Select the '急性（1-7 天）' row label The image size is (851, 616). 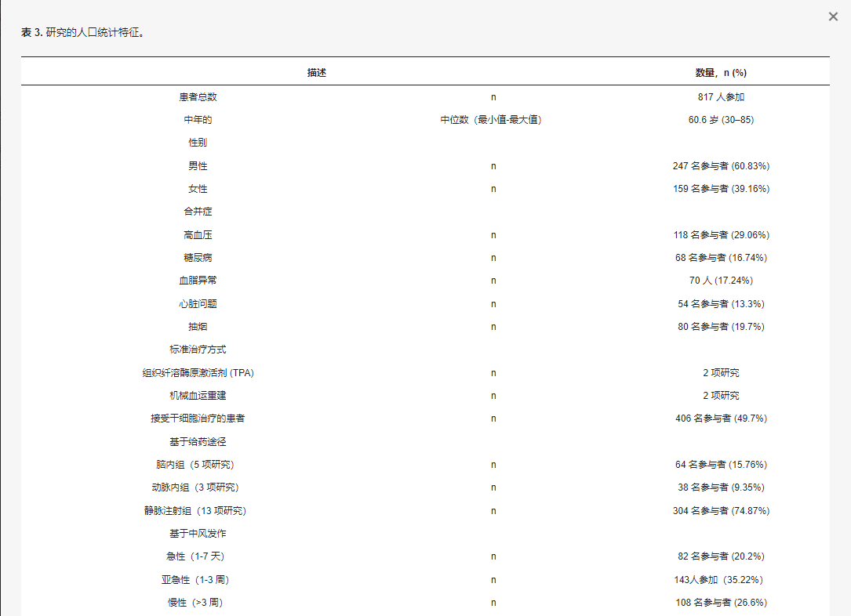[x=198, y=556]
